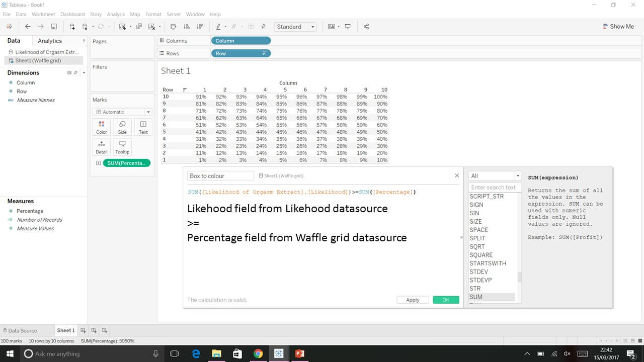Screen dimensions: 644x362
Task: Open the Color marks card
Action: point(101,127)
